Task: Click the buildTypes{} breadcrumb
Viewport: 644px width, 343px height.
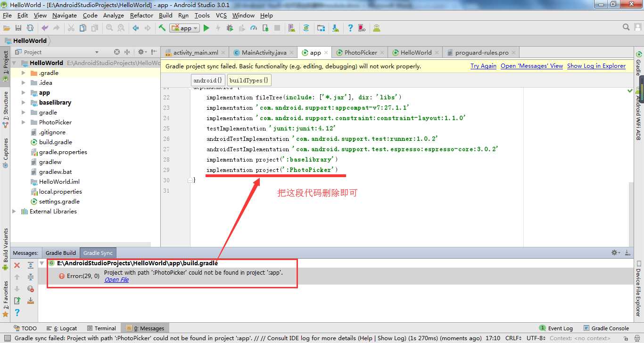Action: click(x=249, y=80)
